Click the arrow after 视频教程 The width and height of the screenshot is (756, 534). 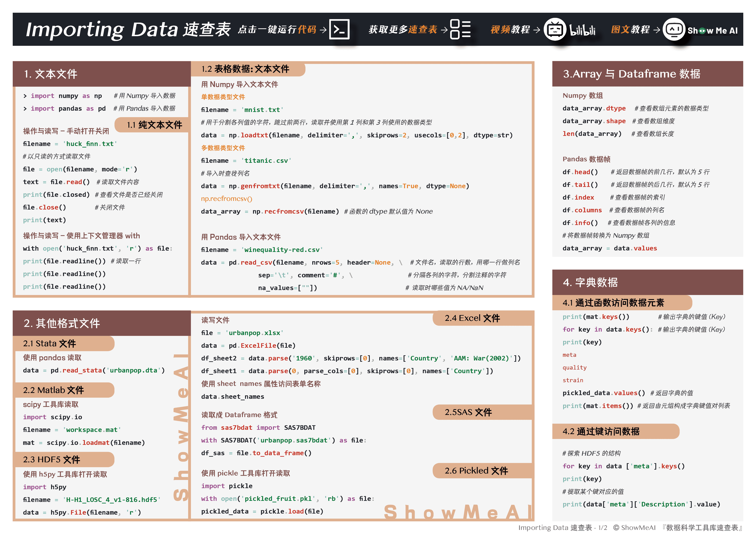pyautogui.click(x=537, y=30)
